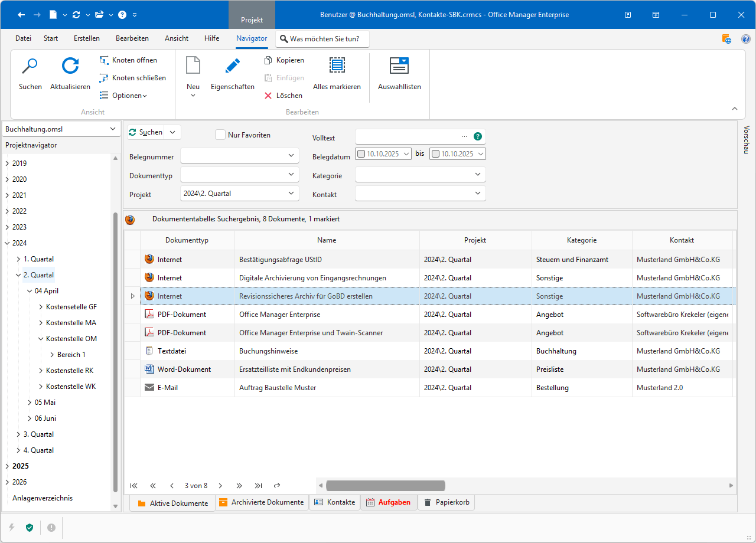Click the Alles markieren icon
Screen dimensions: 756x543
337,66
